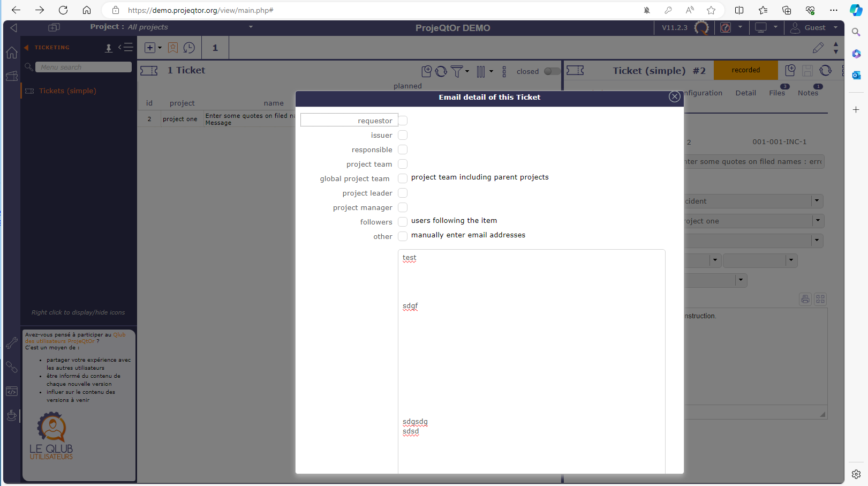The width and height of the screenshot is (868, 486).
Task: Click the favorites bookmark star icon
Action: pos(172,48)
